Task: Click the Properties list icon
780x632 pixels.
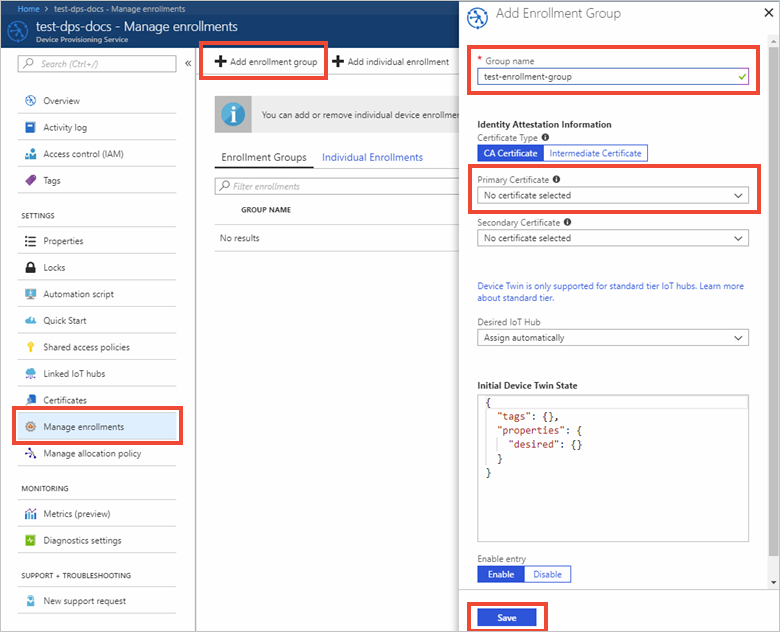Action: [30, 241]
